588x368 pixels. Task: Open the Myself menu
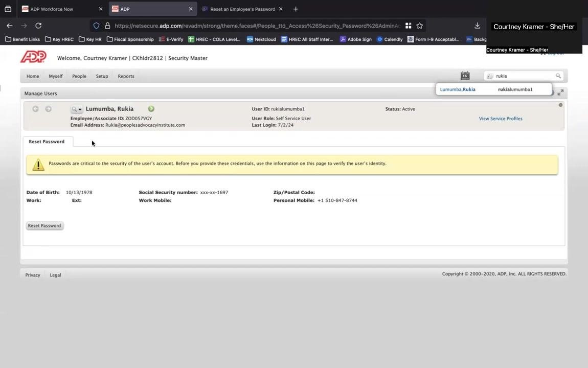[x=56, y=76]
